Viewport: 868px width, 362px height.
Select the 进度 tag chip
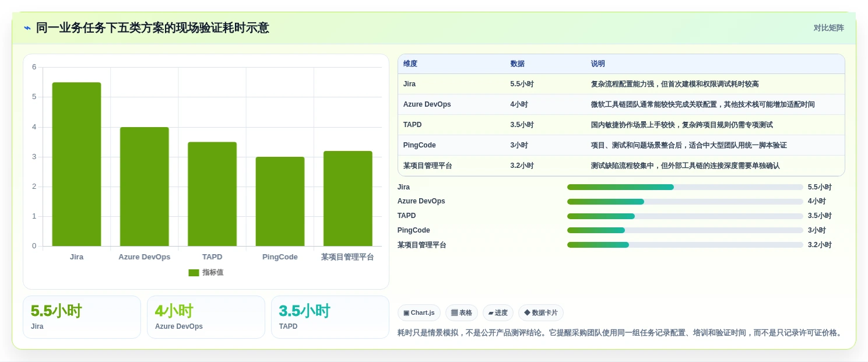(x=498, y=313)
